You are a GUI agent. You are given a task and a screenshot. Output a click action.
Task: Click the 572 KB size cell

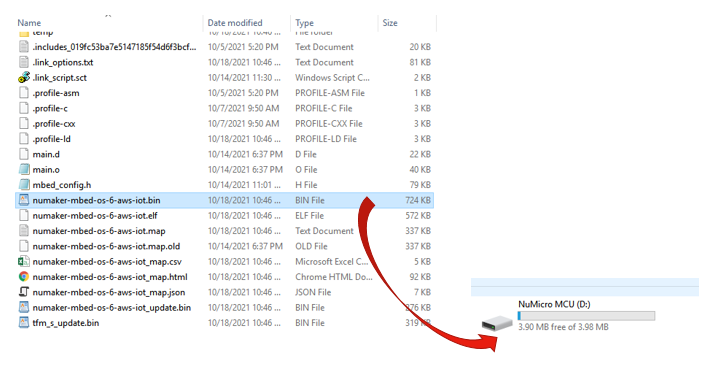(x=418, y=215)
